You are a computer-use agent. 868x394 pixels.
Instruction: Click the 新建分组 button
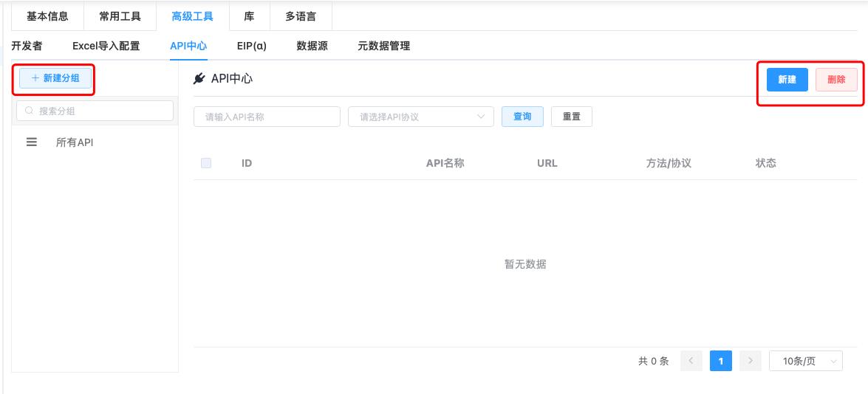pos(55,78)
